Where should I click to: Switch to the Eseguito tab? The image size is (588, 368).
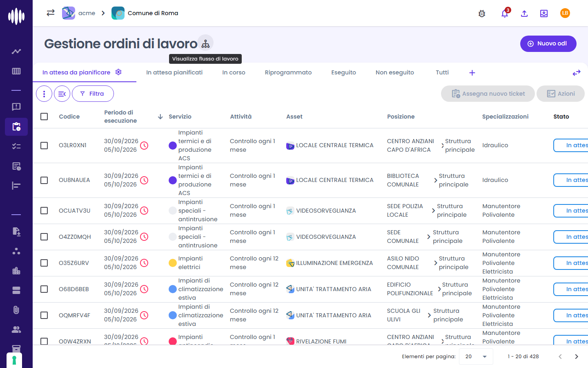point(344,72)
